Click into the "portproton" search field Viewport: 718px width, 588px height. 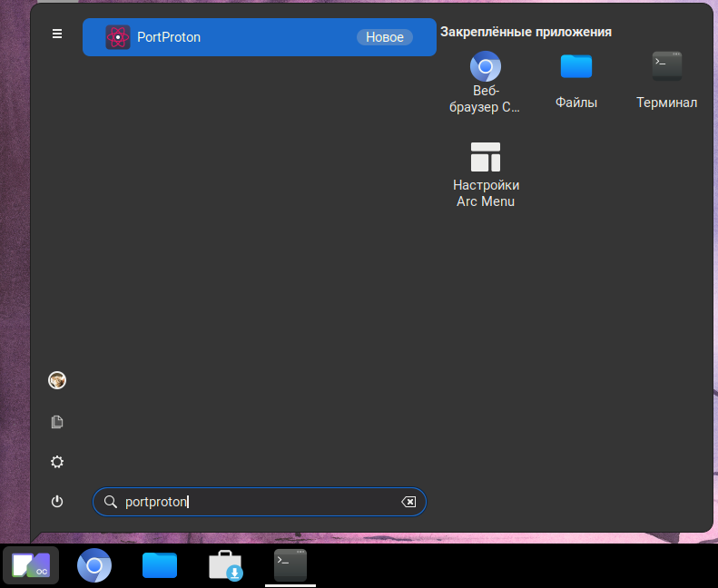click(259, 502)
